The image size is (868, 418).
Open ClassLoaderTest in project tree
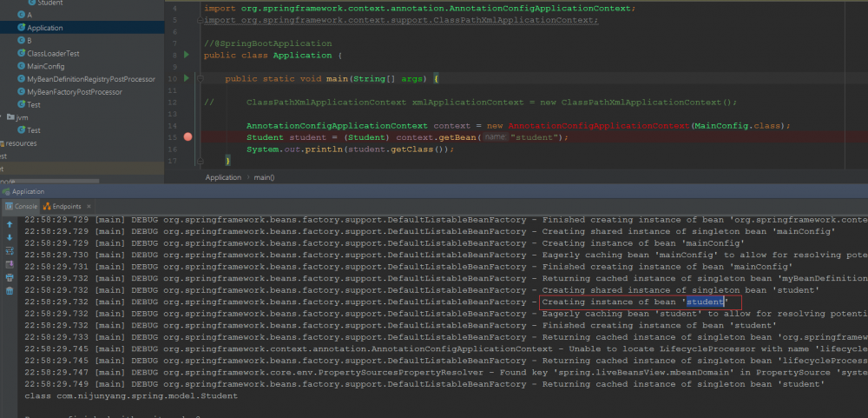[x=53, y=53]
